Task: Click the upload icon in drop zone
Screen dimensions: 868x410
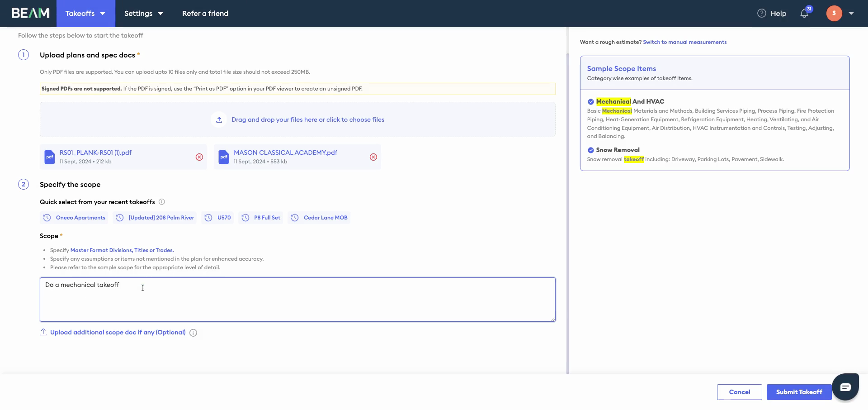Action: 219,120
